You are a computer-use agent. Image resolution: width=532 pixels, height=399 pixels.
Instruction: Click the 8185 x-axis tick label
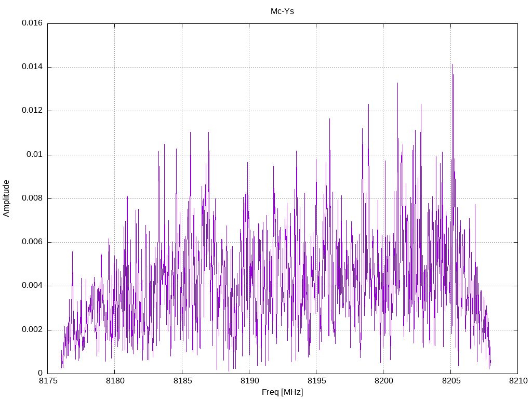click(182, 381)
